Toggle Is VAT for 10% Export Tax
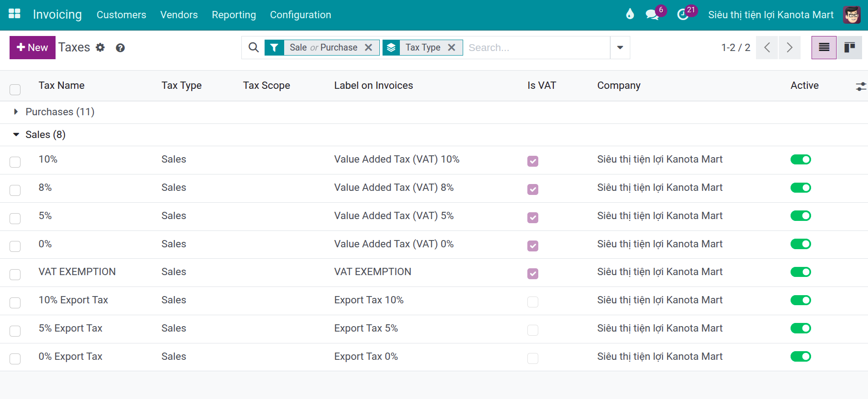The width and height of the screenshot is (868, 399). (533, 302)
